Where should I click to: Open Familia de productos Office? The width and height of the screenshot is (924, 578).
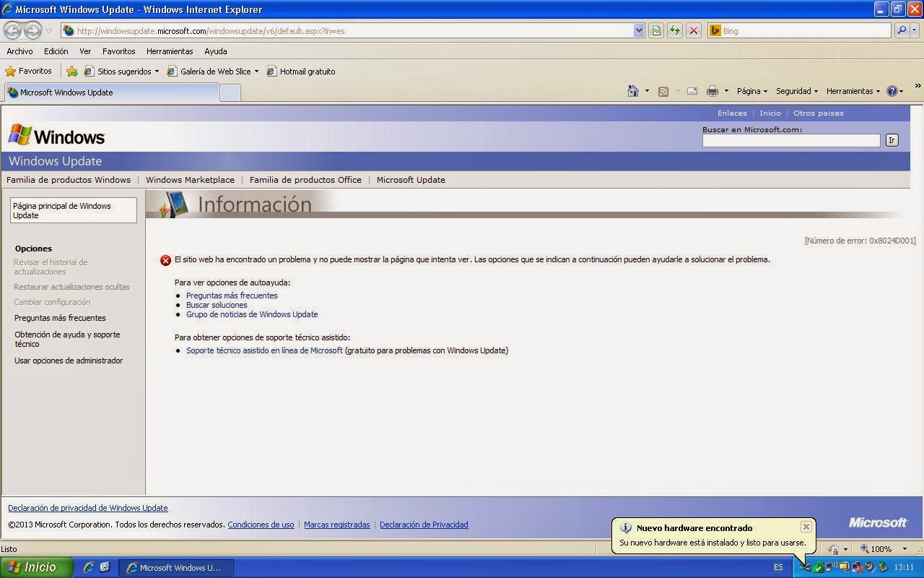point(305,180)
